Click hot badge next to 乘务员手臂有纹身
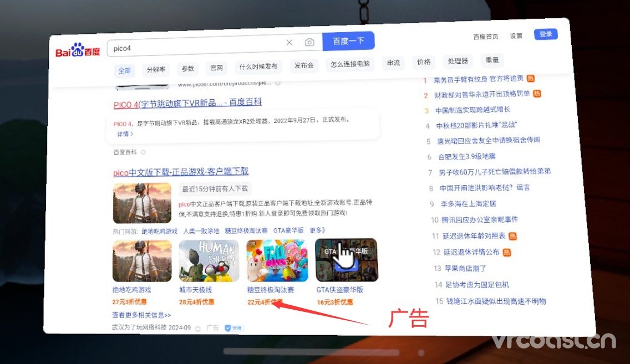This screenshot has height=364, width=630. 531,78
